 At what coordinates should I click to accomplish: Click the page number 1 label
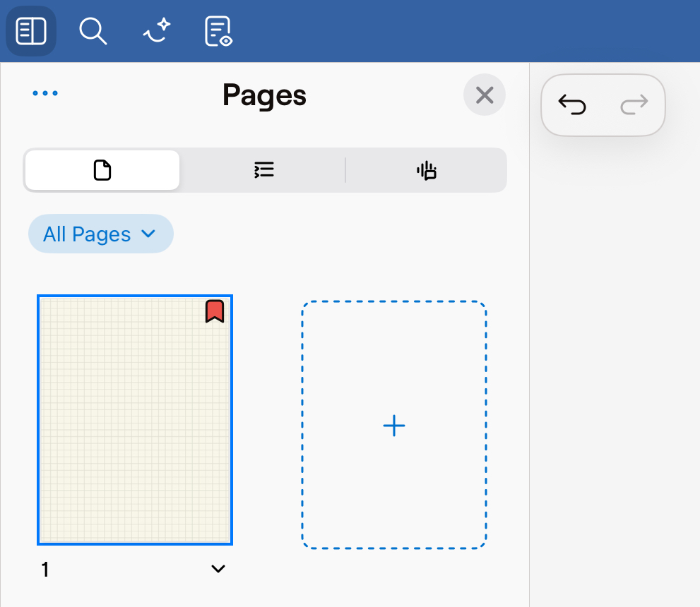point(45,570)
